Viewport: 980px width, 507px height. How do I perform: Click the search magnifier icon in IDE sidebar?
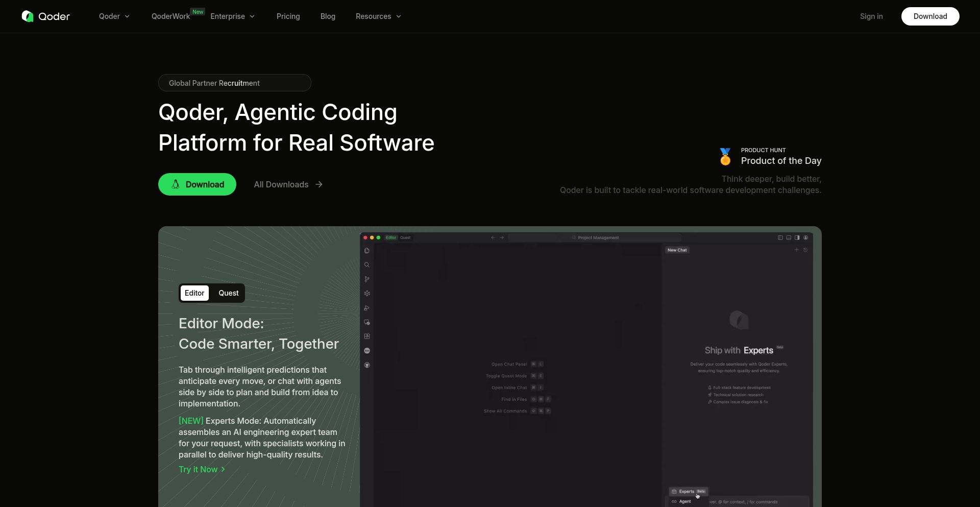366,265
